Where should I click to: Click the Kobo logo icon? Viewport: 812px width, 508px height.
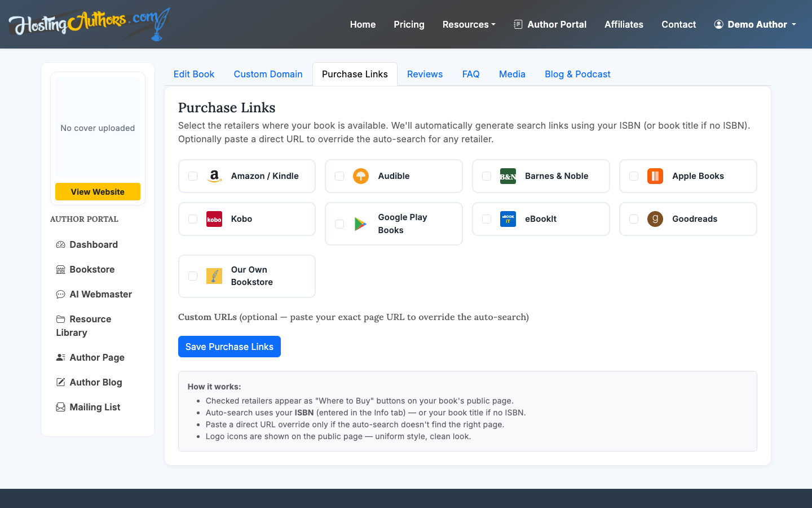[x=214, y=219]
